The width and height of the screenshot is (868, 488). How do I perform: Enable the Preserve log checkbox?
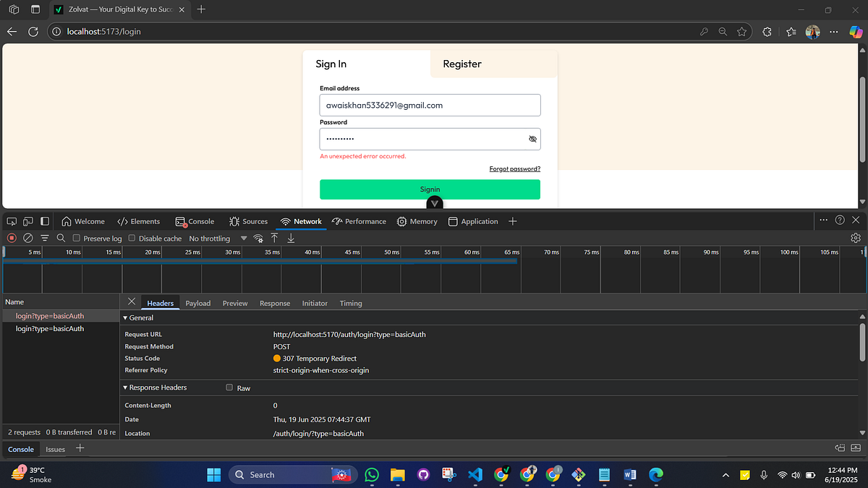76,238
